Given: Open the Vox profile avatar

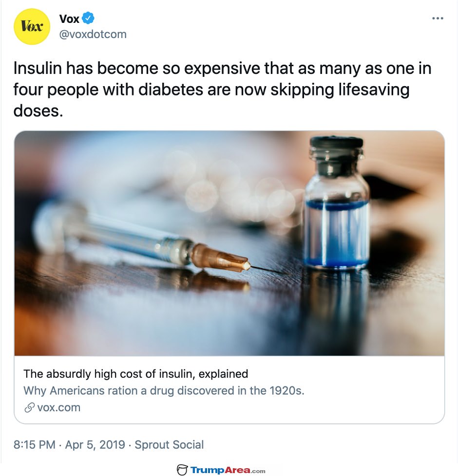Looking at the screenshot, I should click(x=32, y=27).
